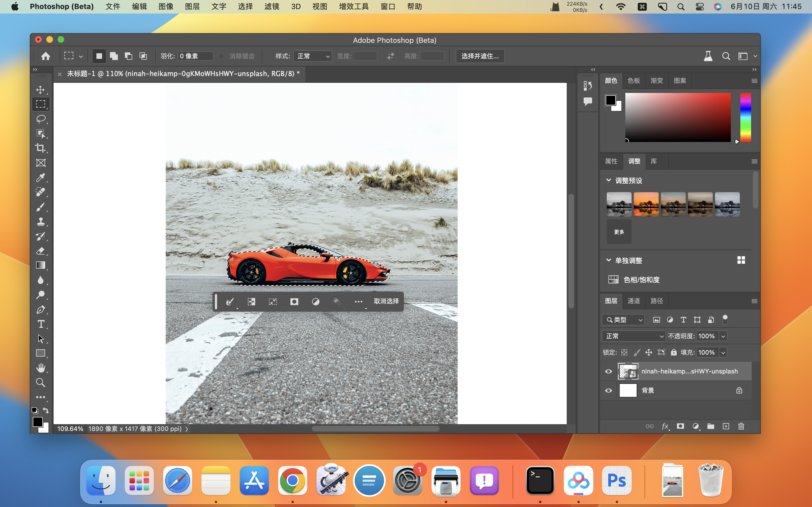This screenshot has width=812, height=507.
Task: Open the layer blend mode dropdown
Action: pos(634,336)
